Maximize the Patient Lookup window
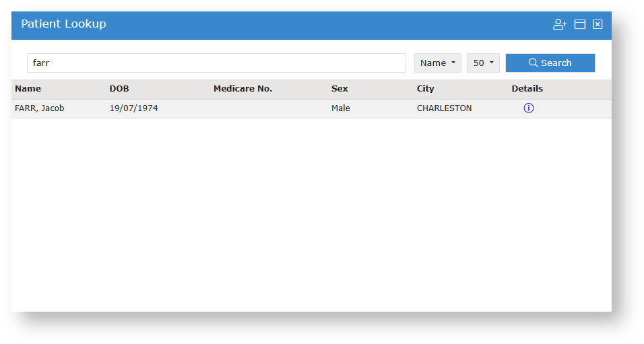Screen dimensions: 644x344 [x=579, y=24]
